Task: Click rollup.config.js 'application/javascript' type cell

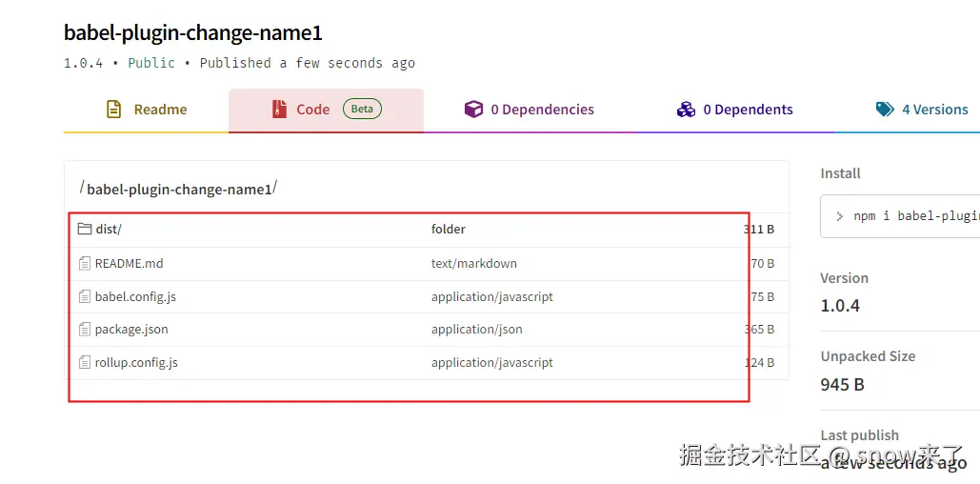Action: point(491,362)
